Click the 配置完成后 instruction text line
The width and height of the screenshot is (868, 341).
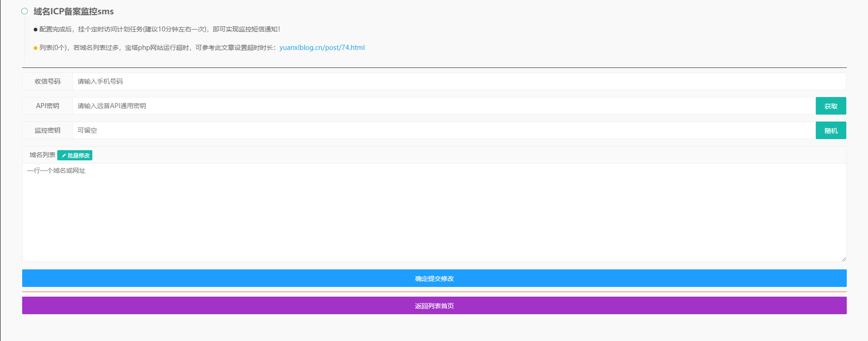160,29
